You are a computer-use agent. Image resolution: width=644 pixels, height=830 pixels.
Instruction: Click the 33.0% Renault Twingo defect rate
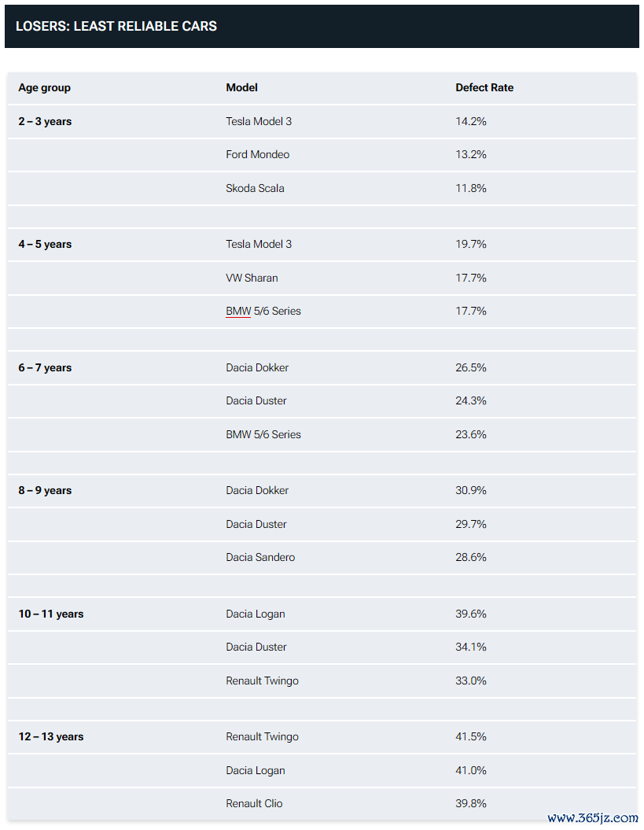471,681
